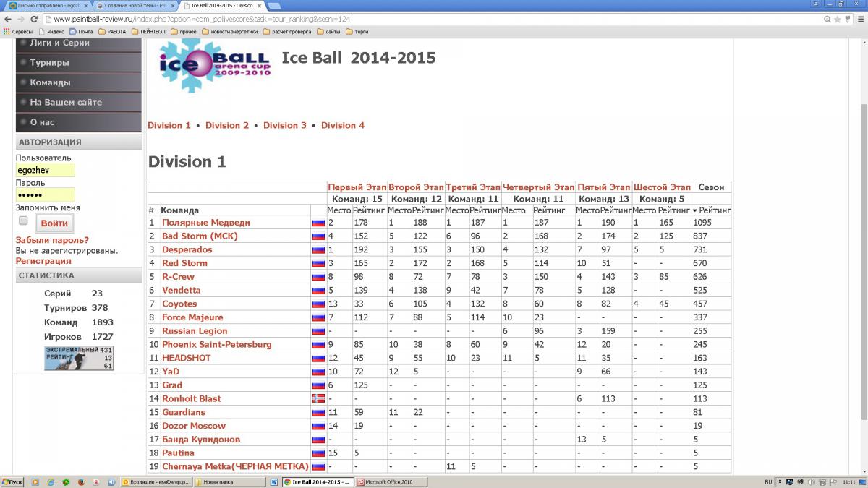Switch to the Письмо отправлено browser tab
Viewport: 868px width, 488px height.
[47, 5]
